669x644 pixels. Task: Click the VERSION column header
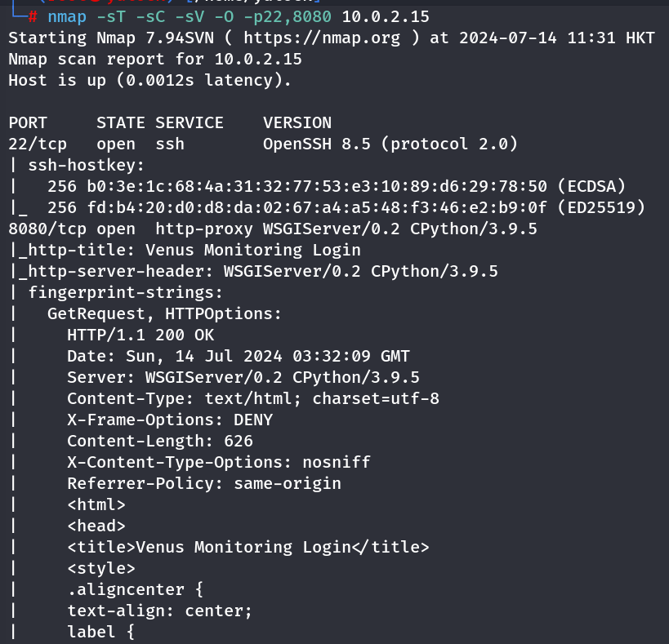tap(297, 122)
